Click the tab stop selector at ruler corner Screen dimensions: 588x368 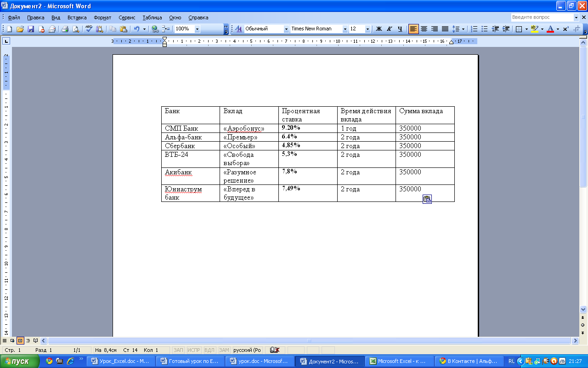pyautogui.click(x=6, y=41)
